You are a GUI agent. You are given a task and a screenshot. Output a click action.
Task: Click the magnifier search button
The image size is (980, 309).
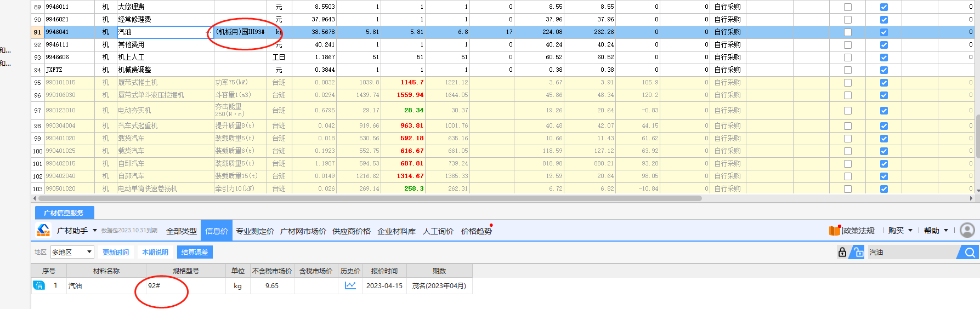(969, 253)
